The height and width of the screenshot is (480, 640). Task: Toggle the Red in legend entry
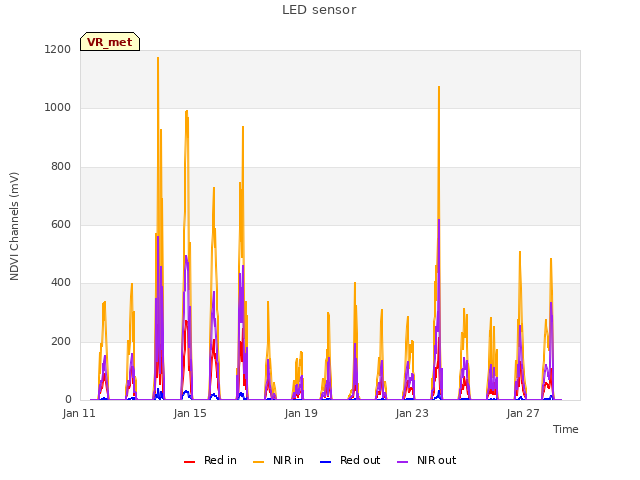pos(210,460)
